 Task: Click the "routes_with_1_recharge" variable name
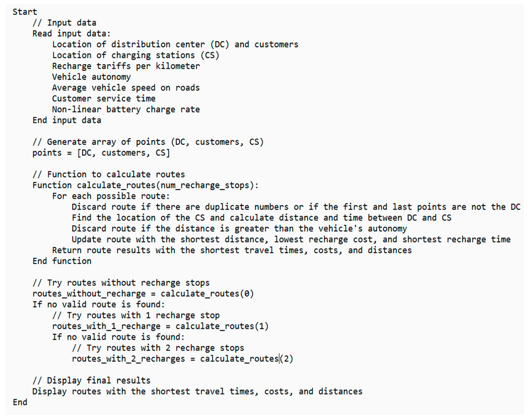106,326
